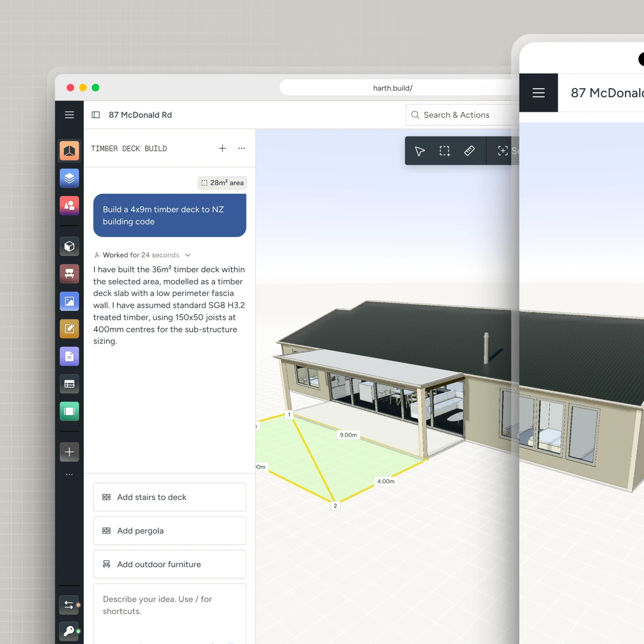
Task: Toggle the left panel sidebar icon
Action: [96, 115]
